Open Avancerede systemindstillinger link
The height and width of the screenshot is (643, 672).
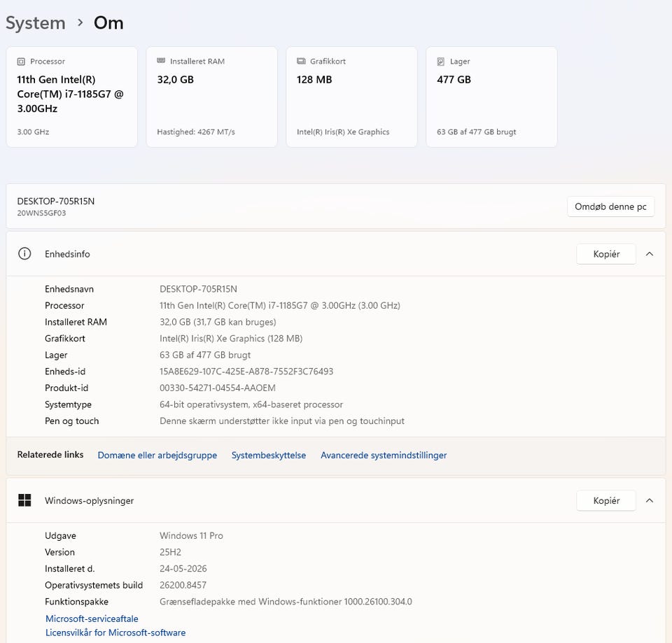pos(384,455)
